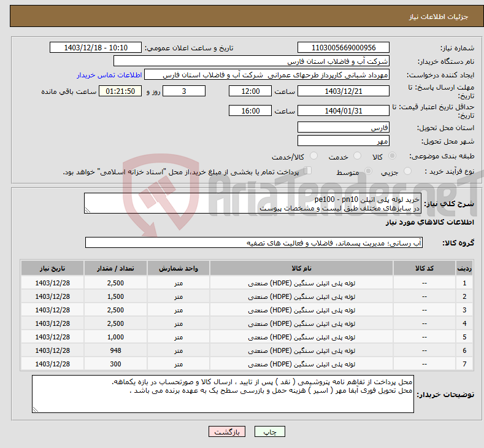Click row 7 quantity 300

pos(115,364)
